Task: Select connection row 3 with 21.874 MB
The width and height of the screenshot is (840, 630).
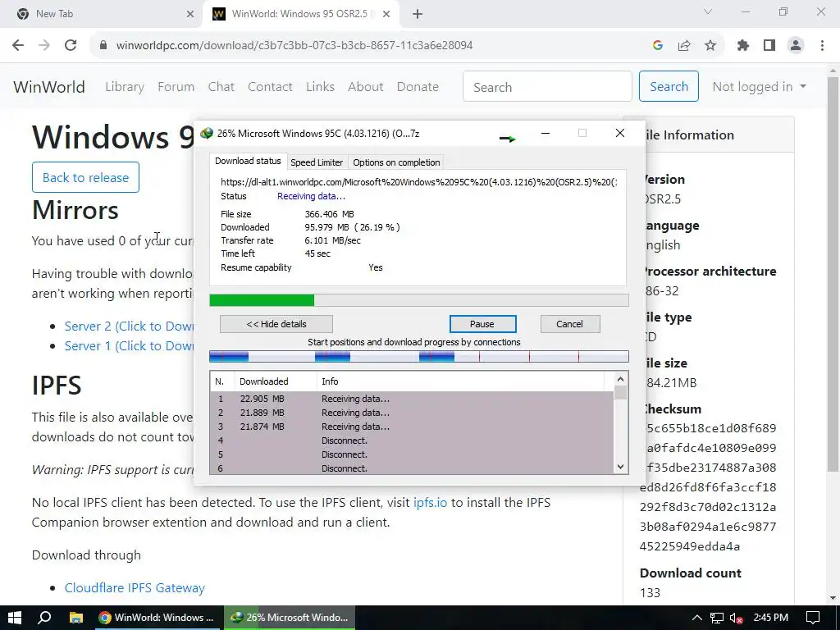Action: tap(412, 427)
